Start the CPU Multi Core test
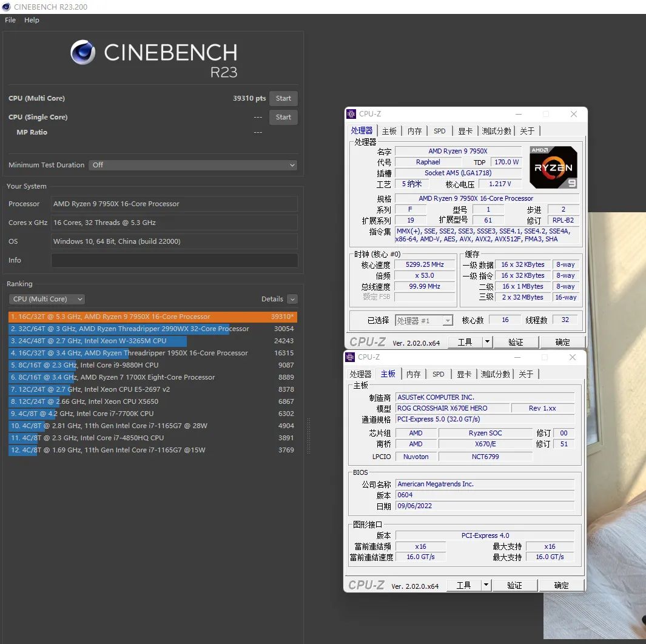Screen dimensions: 646x644 (x=283, y=98)
